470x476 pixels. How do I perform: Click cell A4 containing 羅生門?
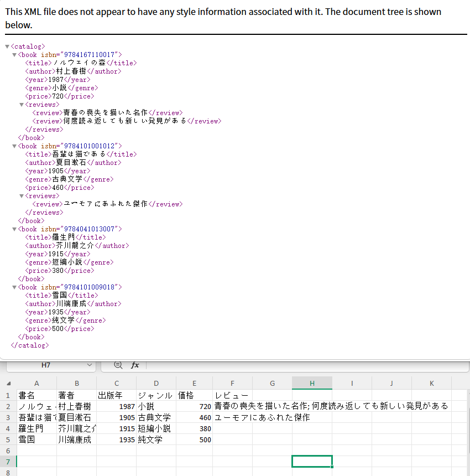[x=36, y=428]
